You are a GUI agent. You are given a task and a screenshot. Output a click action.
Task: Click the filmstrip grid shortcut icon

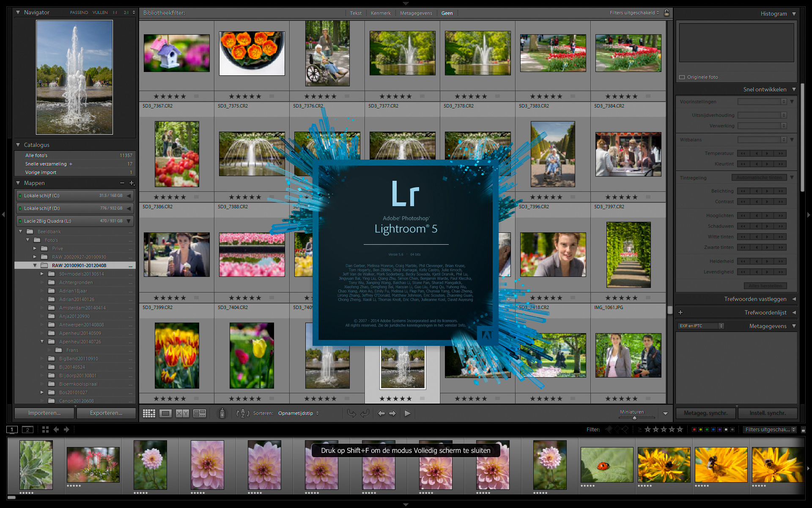click(45, 429)
